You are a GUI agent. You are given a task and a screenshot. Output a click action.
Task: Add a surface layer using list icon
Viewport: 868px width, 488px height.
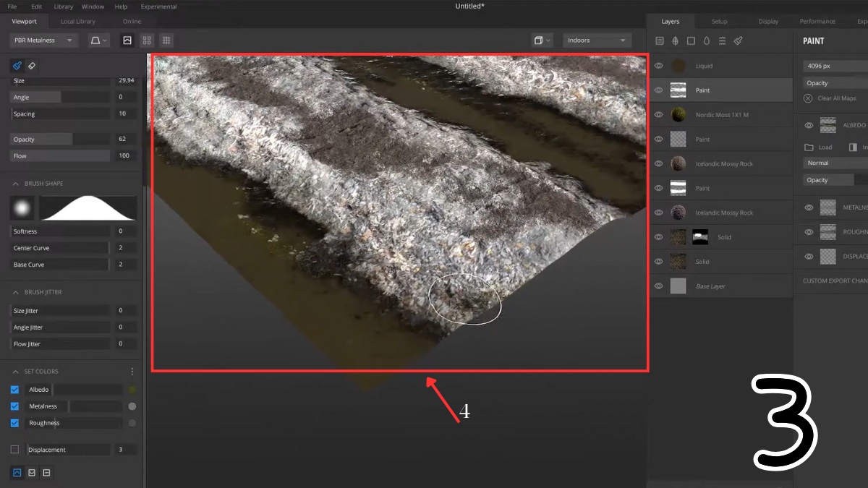click(x=660, y=41)
